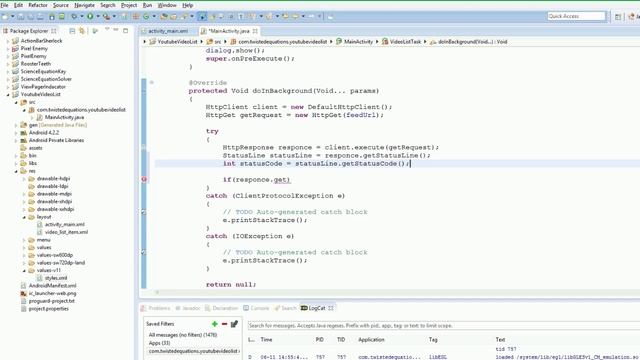Viewport: 640px width, 360px height.
Task: Select ScienceEquationSolver project
Action: coord(46,79)
